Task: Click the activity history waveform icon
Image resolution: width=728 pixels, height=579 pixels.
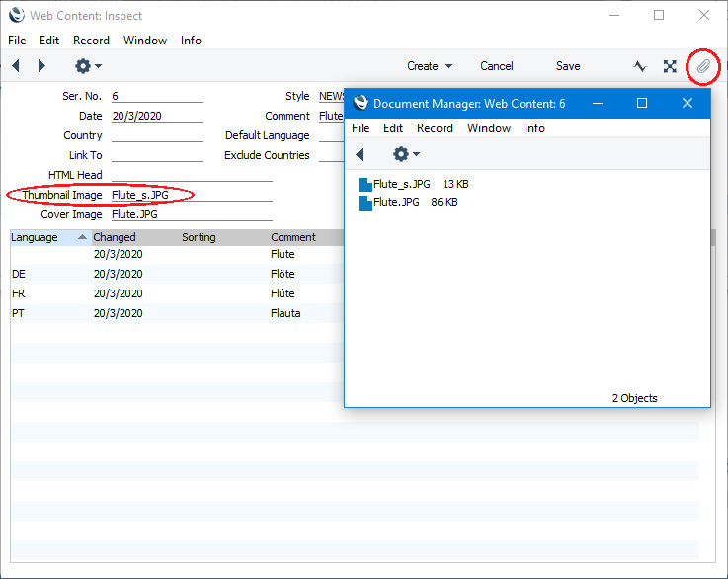Action: (x=640, y=66)
